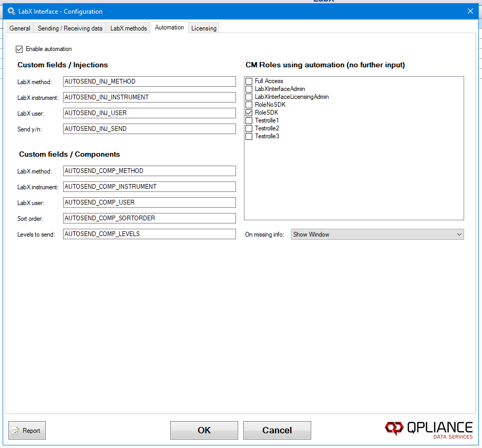This screenshot has width=482, height=448.
Task: Click the AUTOSEND_INJ_USER field
Action: [x=149, y=113]
